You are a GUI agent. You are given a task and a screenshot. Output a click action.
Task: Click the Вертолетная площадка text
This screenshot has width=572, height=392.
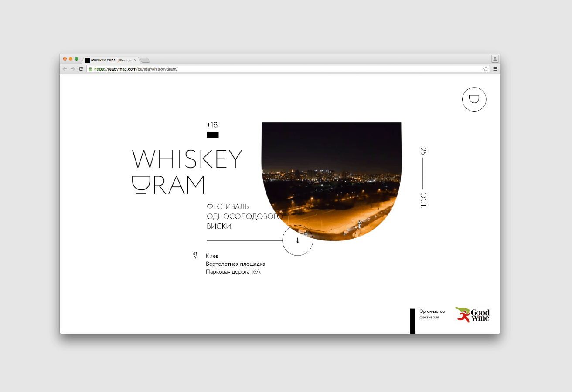(x=235, y=264)
